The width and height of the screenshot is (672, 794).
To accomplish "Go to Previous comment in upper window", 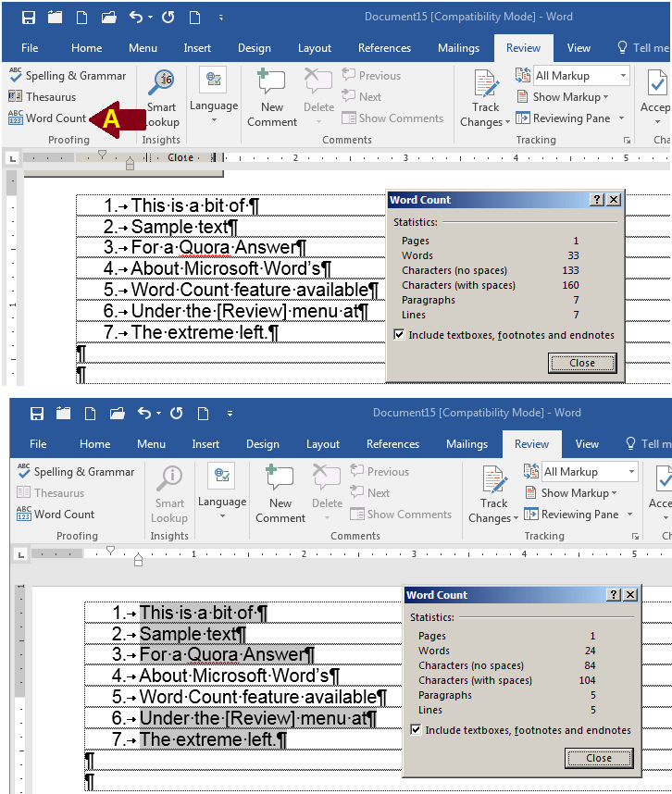I will point(371,76).
